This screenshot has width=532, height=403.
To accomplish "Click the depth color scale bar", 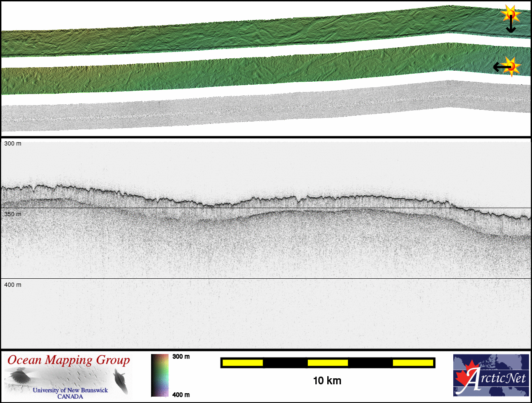I will tap(157, 375).
